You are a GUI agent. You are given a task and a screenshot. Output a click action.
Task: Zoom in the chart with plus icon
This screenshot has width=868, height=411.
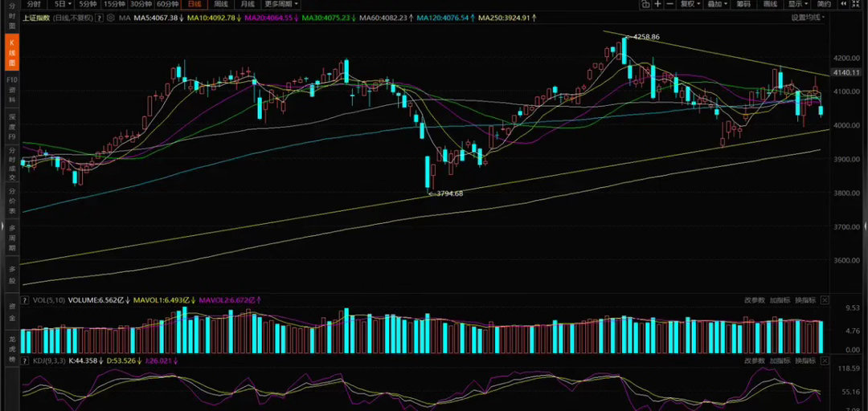coord(657,4)
